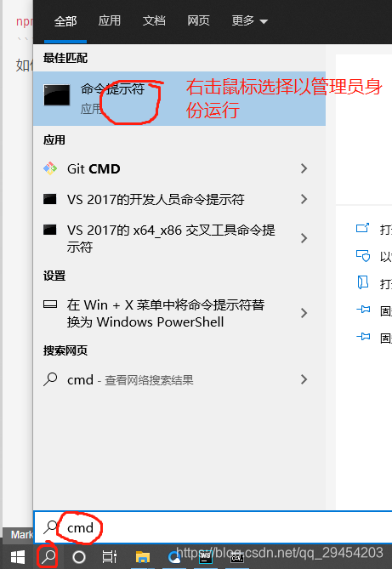
Task: Click the first pin icon in right pane
Action: pyautogui.click(x=363, y=310)
